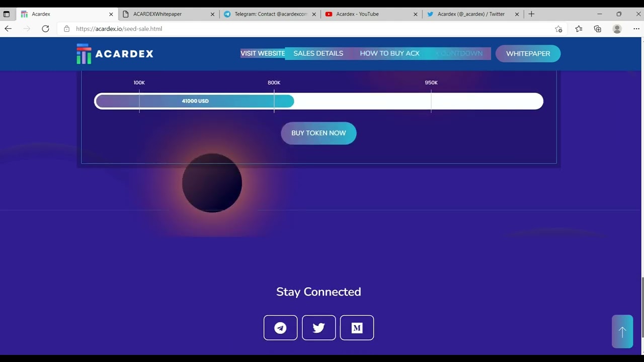Close the ACARDEXWhitepaper tab
The height and width of the screenshot is (362, 644).
pyautogui.click(x=213, y=14)
